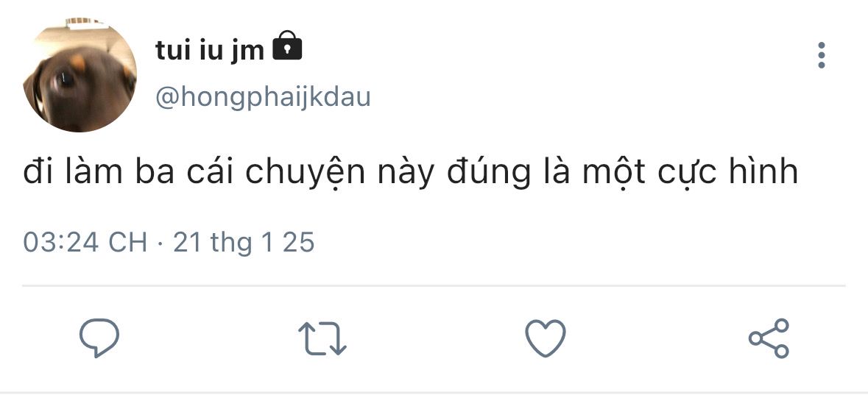868x406 pixels.
Task: Open the share icon for this tweet
Action: coord(769,338)
